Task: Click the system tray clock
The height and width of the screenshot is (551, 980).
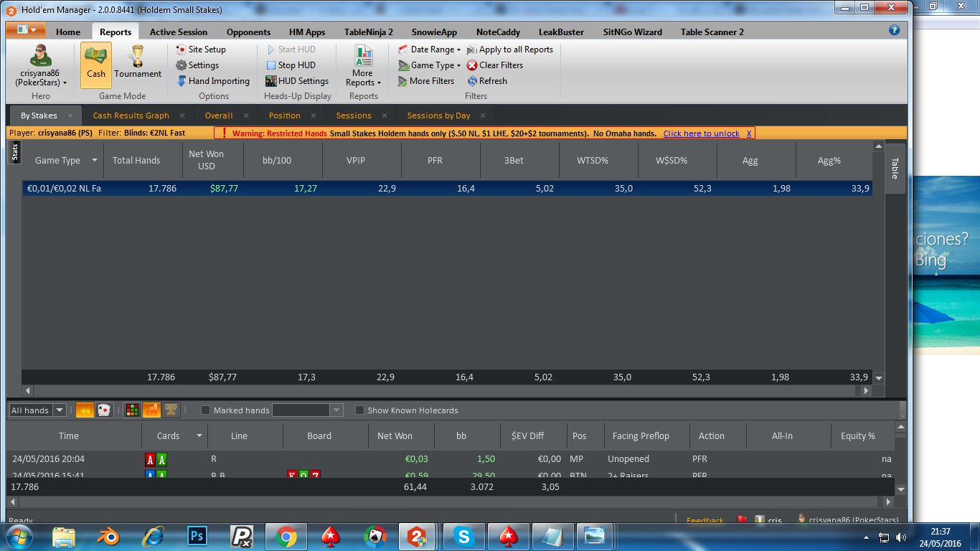Action: coord(941,537)
